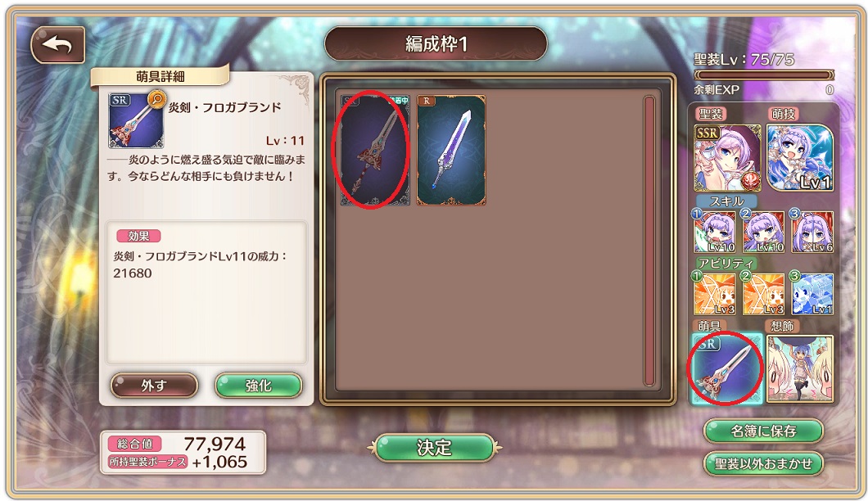
Task: Open magnifier on 炎剣 detail thumbnail
Action: (156, 100)
